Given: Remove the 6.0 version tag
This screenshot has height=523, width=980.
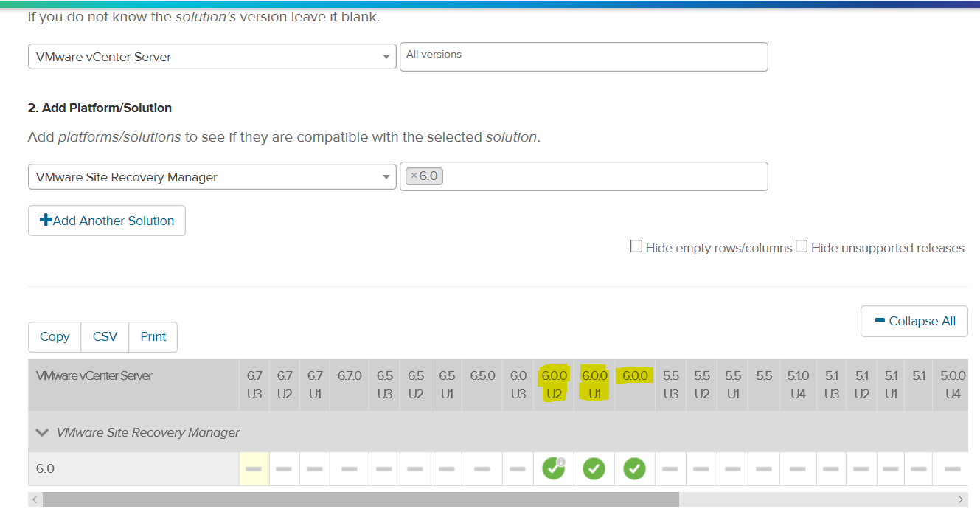Looking at the screenshot, I should (x=414, y=176).
